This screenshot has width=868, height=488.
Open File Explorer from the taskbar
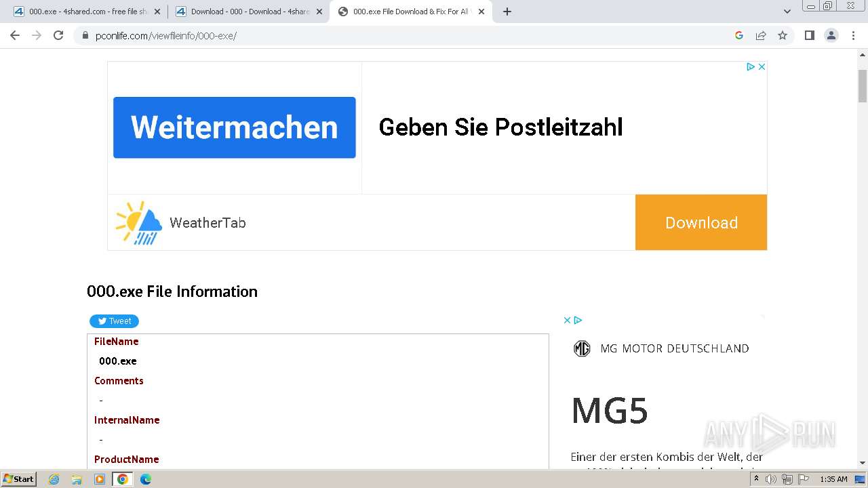click(x=77, y=479)
